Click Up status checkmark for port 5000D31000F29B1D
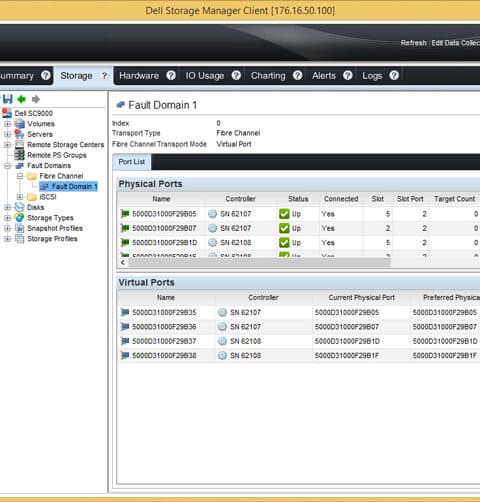Screen dimensions: 480x502 tap(284, 242)
